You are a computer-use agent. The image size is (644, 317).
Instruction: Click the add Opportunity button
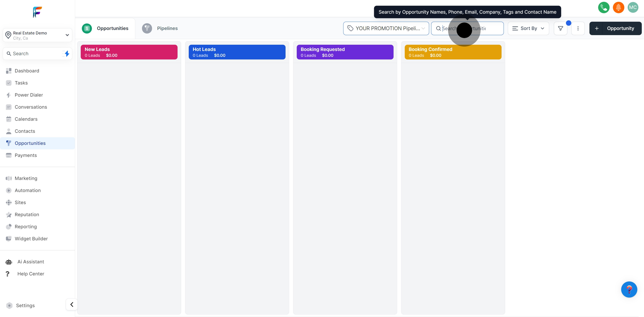(x=615, y=28)
